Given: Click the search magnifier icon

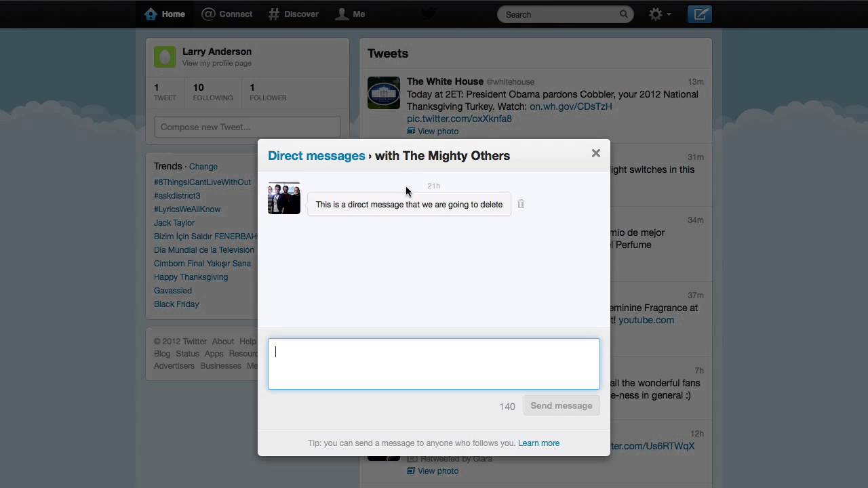Looking at the screenshot, I should (x=624, y=14).
